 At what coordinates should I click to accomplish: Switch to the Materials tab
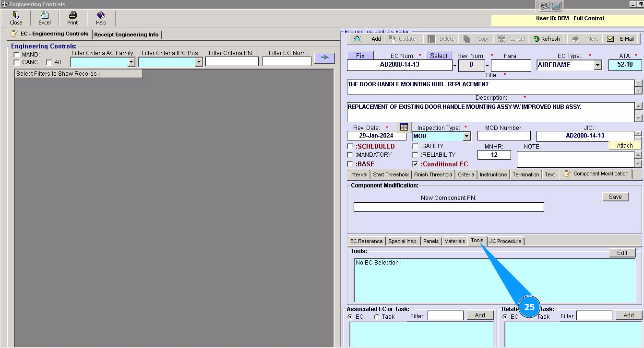click(x=454, y=241)
